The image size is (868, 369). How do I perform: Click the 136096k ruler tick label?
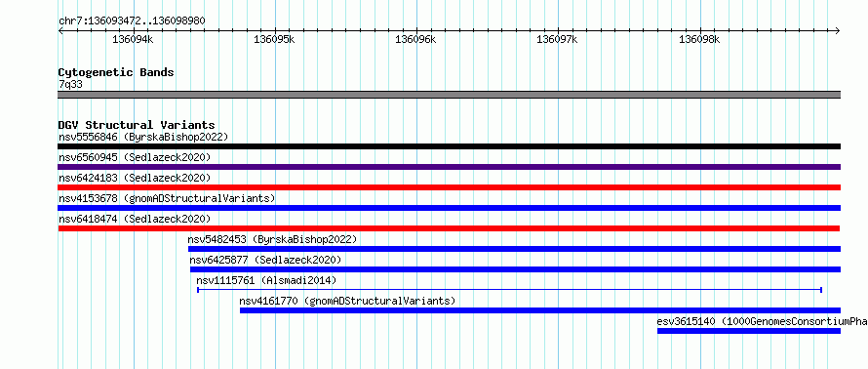416,40
